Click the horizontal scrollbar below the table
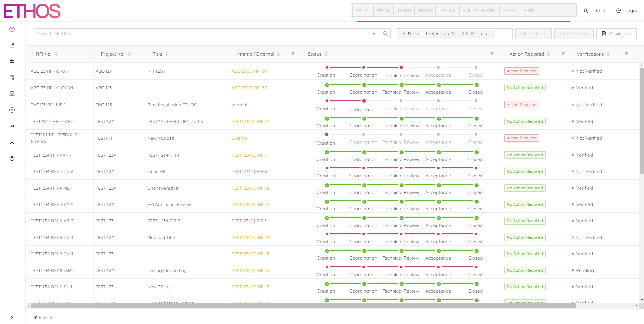Image resolution: width=644 pixels, height=324 pixels. [x=303, y=306]
